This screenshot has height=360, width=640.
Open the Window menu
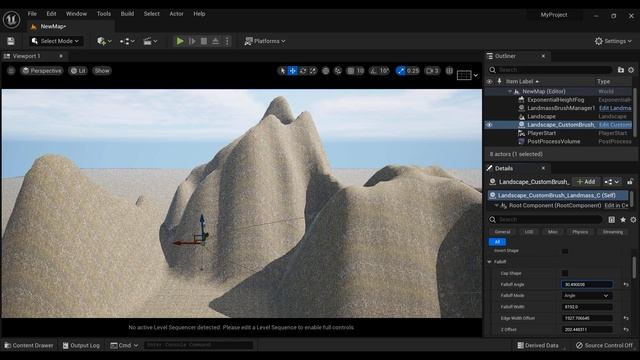(x=76, y=13)
